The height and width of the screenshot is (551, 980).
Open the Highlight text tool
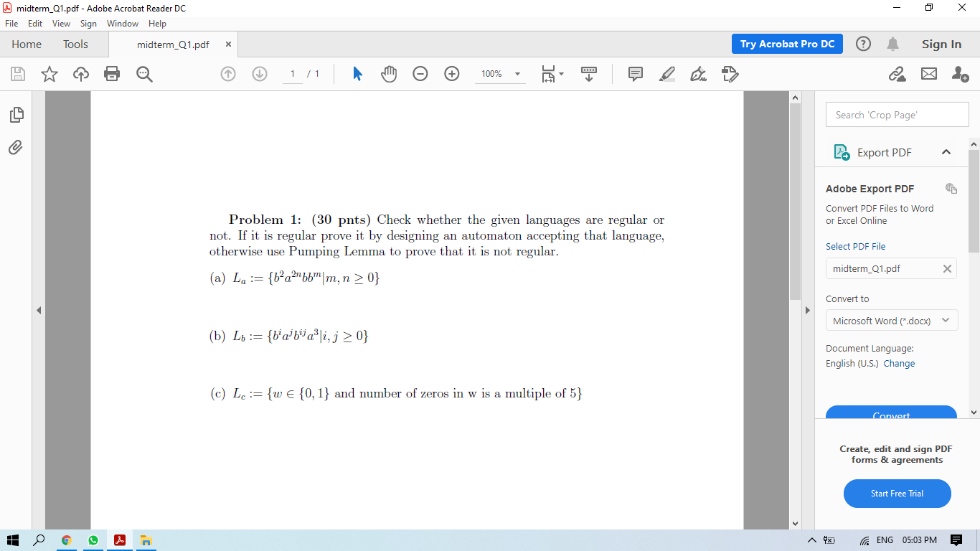tap(666, 74)
